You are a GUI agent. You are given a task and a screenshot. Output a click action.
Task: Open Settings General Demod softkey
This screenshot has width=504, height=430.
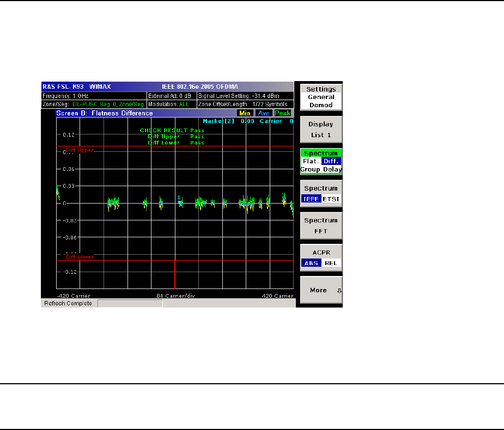(321, 97)
